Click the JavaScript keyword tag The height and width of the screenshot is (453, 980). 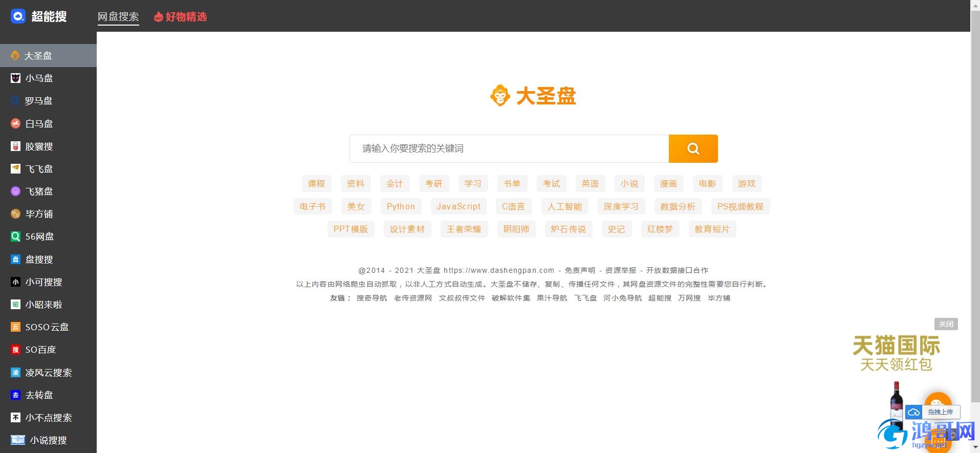click(459, 206)
